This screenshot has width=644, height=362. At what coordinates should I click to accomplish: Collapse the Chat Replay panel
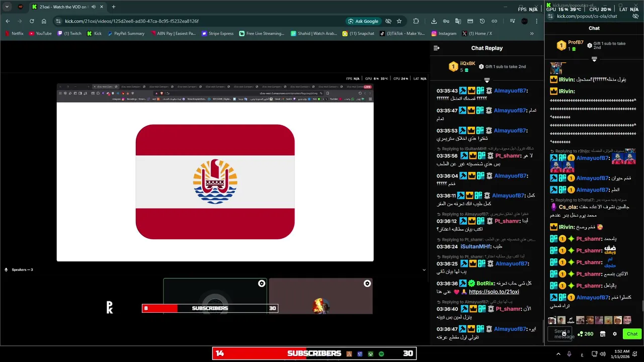pos(437,48)
